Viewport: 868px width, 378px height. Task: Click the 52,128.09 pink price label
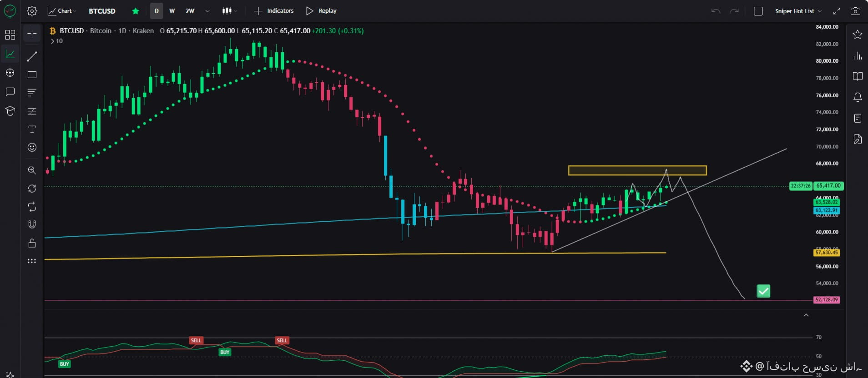tap(827, 300)
